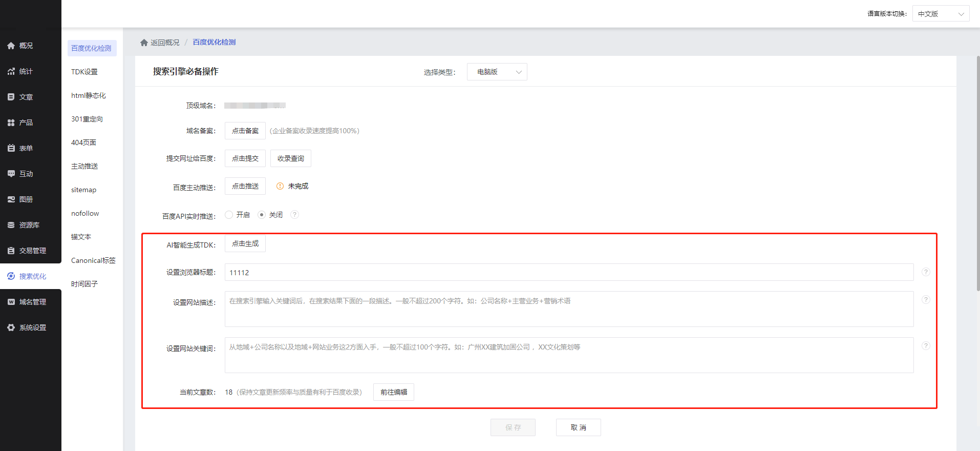The height and width of the screenshot is (451, 980).
Task: Click the 产品 grid icon
Action: [x=11, y=122]
